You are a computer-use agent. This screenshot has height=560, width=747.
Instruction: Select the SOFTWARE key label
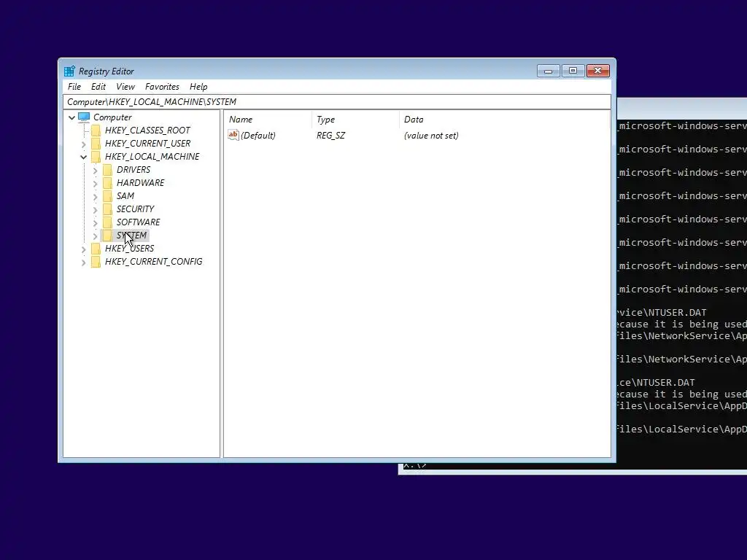pos(138,222)
